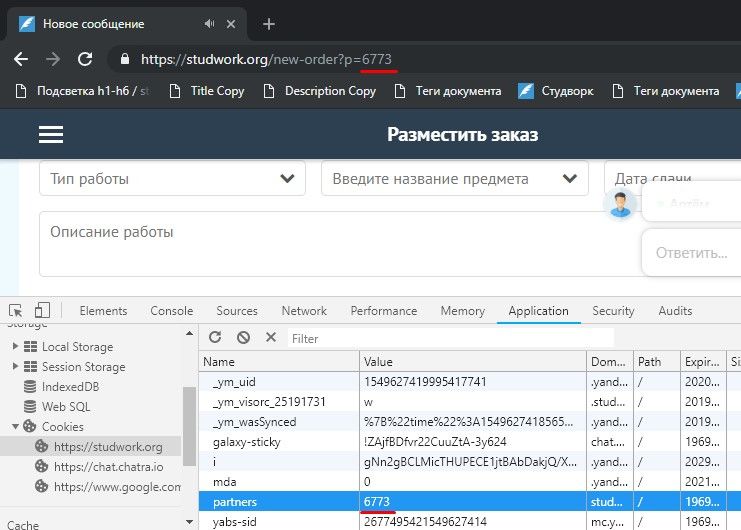
Task: Open the Тип работы dropdown
Action: [171, 179]
